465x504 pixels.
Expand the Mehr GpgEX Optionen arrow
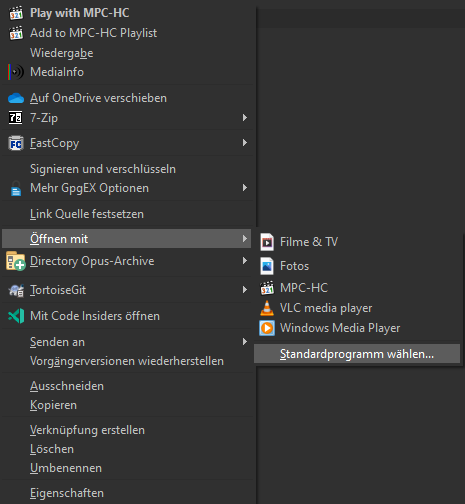click(x=245, y=188)
